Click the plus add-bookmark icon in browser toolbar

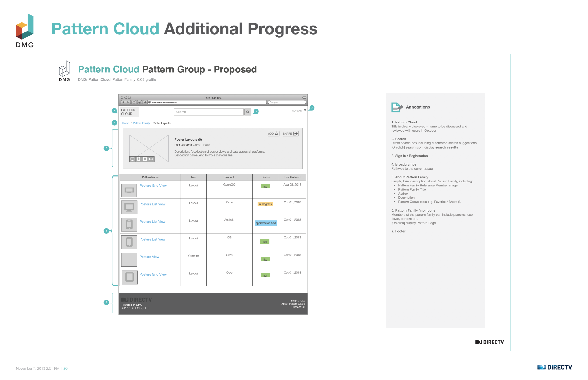click(145, 102)
